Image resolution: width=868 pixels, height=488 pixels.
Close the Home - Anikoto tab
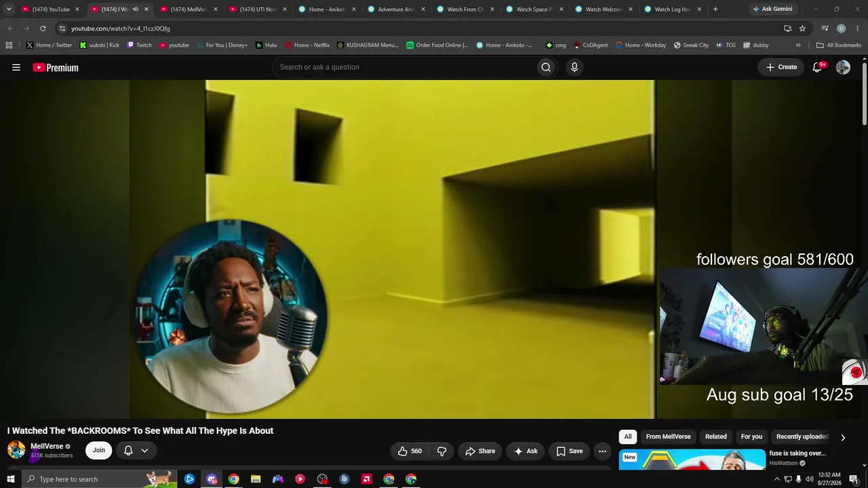point(353,9)
